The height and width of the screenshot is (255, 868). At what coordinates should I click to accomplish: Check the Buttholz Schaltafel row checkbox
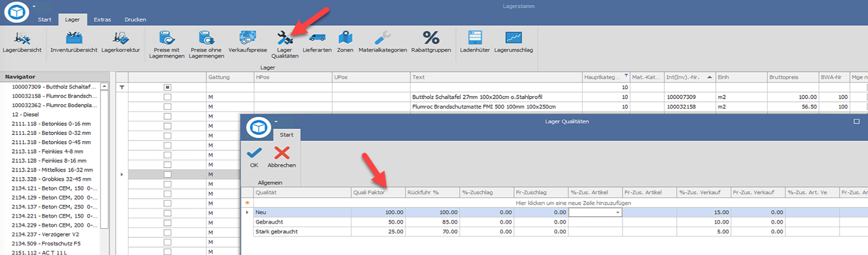click(x=167, y=97)
